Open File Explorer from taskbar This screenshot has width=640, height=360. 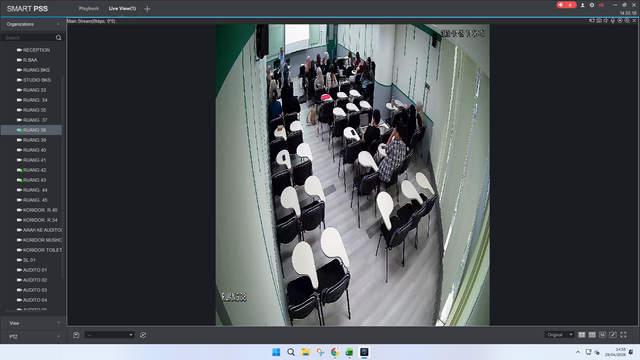305,352
